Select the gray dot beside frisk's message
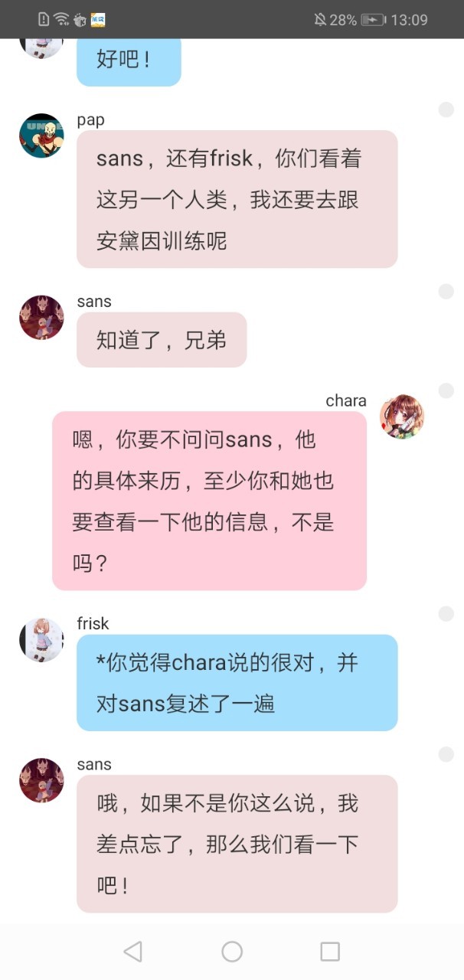Screen dimensions: 464x980 [446, 613]
